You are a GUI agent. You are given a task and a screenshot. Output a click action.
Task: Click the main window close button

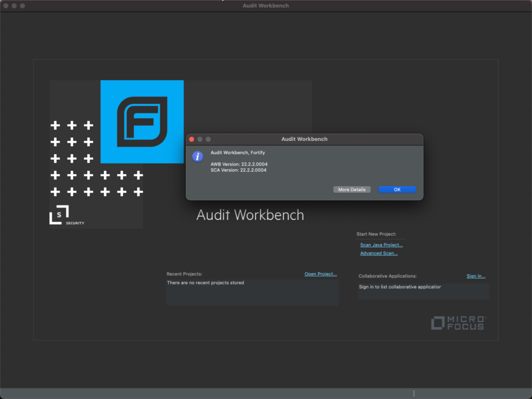[6, 6]
